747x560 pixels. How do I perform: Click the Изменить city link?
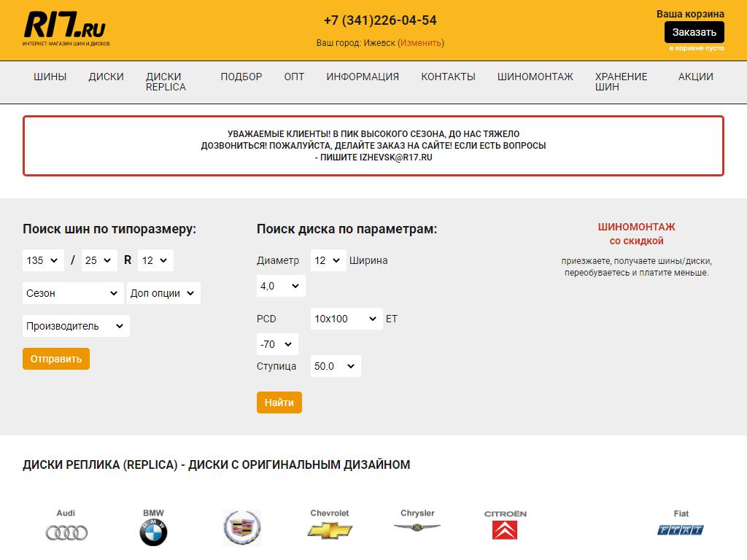pyautogui.click(x=421, y=43)
